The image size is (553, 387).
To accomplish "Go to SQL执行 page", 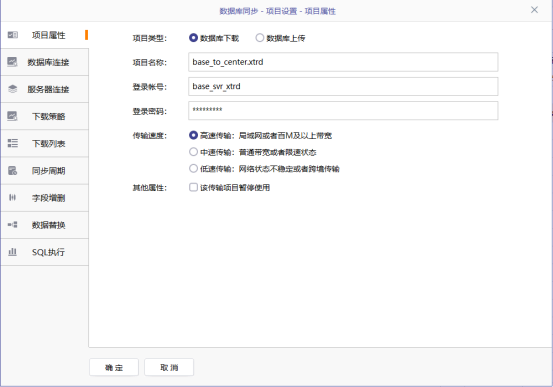I will (x=44, y=252).
